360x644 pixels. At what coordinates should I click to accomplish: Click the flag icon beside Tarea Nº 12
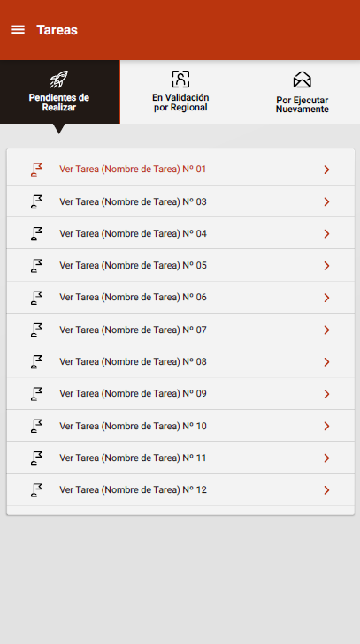[x=36, y=489]
